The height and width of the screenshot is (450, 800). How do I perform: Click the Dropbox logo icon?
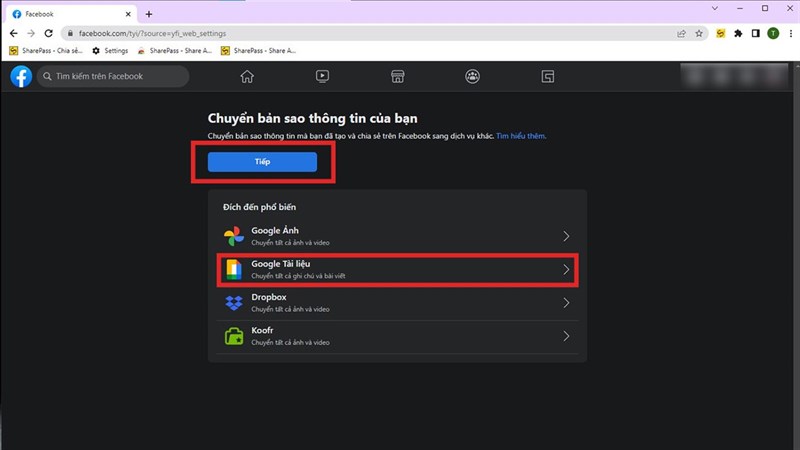click(234, 303)
